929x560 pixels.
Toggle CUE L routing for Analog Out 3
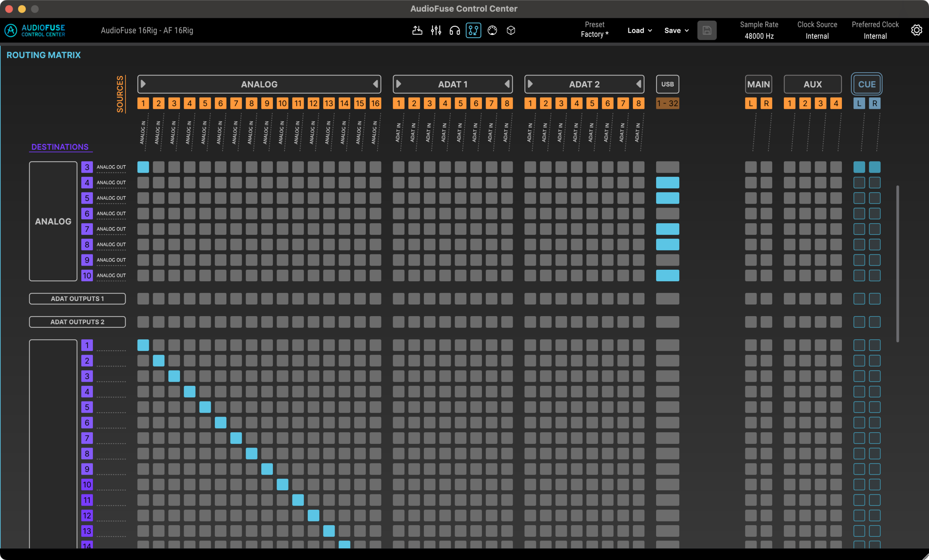click(x=859, y=167)
